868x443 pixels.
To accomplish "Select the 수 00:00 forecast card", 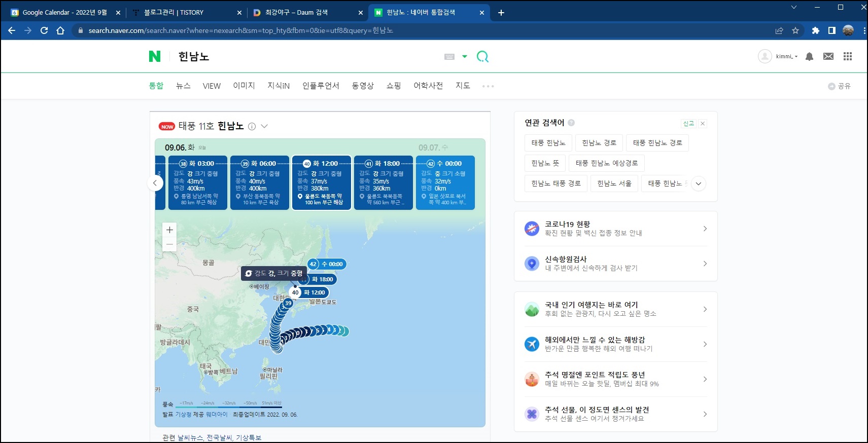I will pos(445,182).
